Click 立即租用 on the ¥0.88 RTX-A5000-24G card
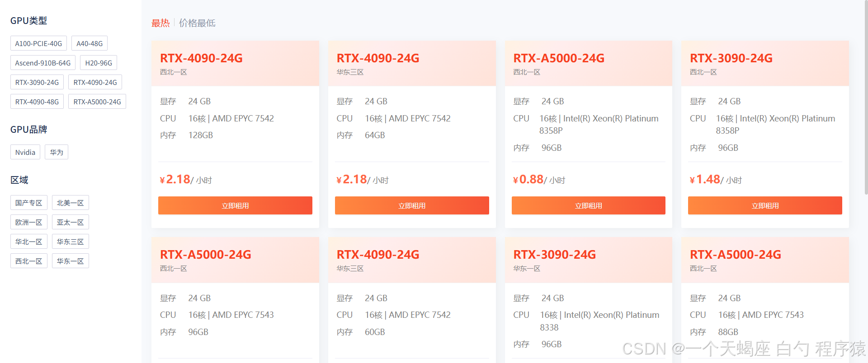 (588, 205)
